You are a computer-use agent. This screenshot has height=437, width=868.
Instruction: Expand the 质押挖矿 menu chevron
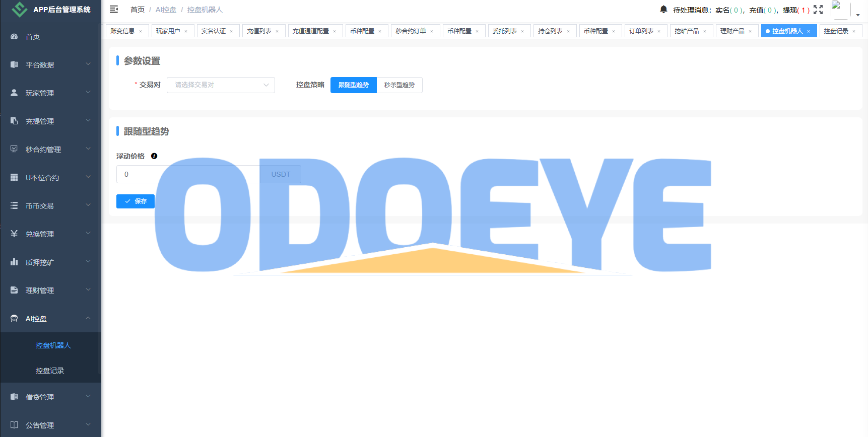point(88,261)
